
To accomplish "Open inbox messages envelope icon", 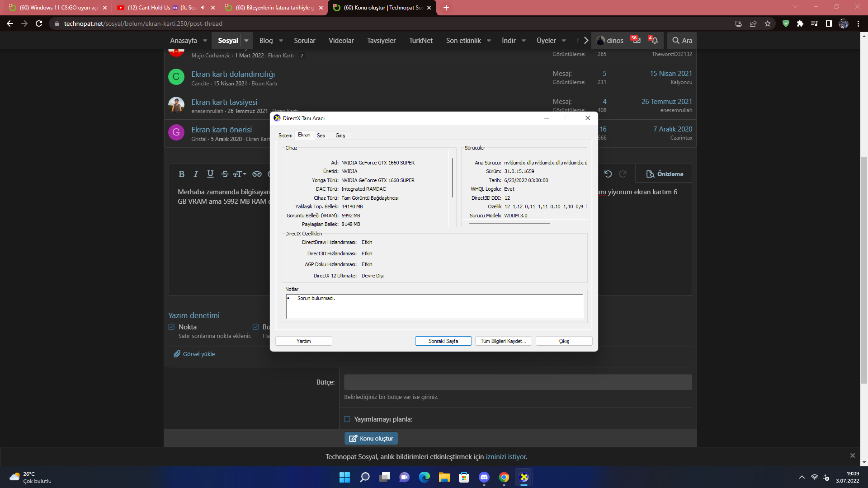I will coord(636,40).
